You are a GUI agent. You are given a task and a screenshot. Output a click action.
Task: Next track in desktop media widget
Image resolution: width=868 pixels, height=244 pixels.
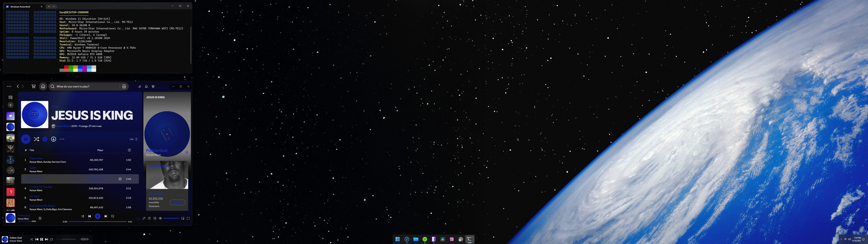point(46,239)
